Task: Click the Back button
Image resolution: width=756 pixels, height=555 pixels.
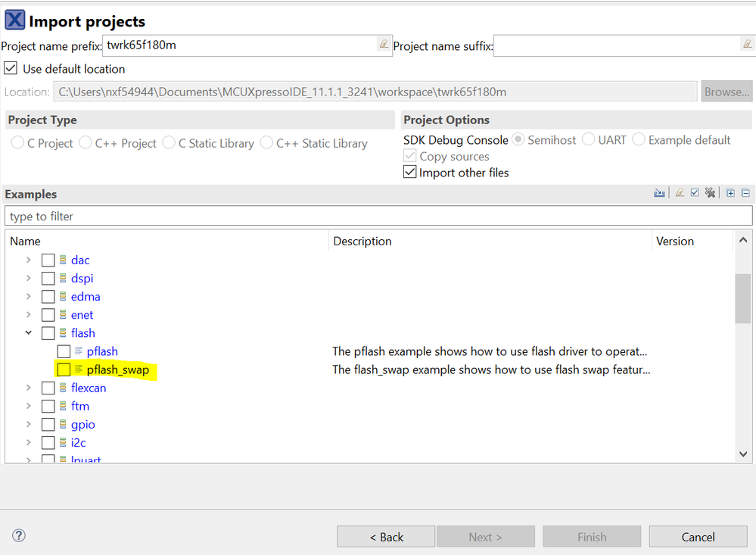Action: 386,537
